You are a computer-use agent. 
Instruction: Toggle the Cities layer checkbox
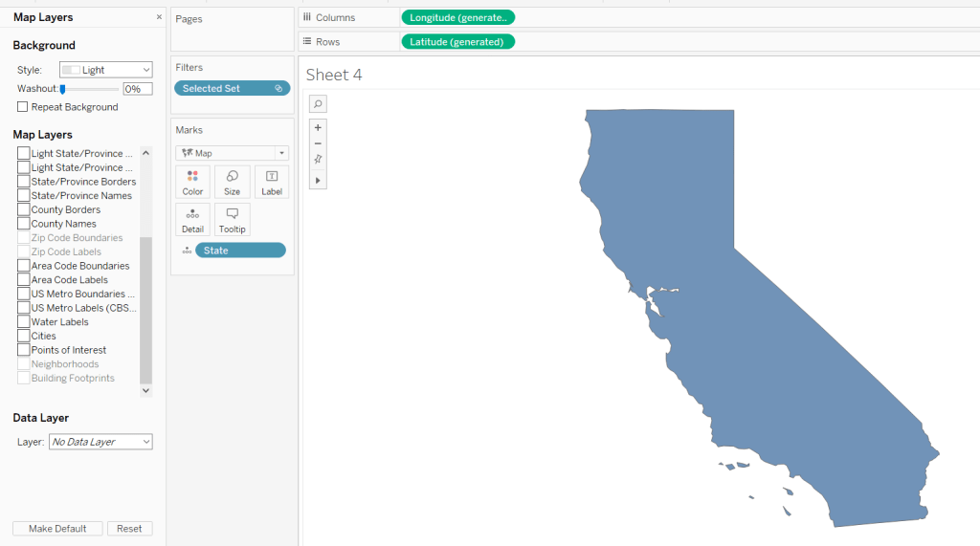24,336
